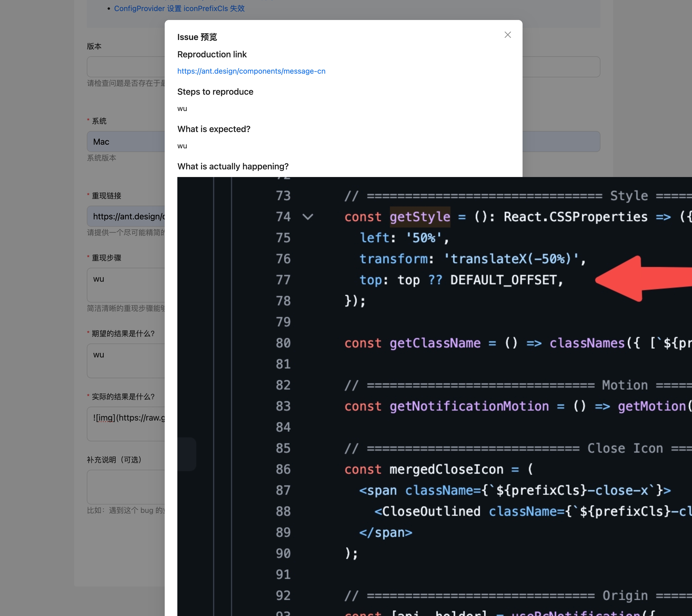Click getNotificationMotion in the code screenshot
The width and height of the screenshot is (692, 616).
click(469, 406)
